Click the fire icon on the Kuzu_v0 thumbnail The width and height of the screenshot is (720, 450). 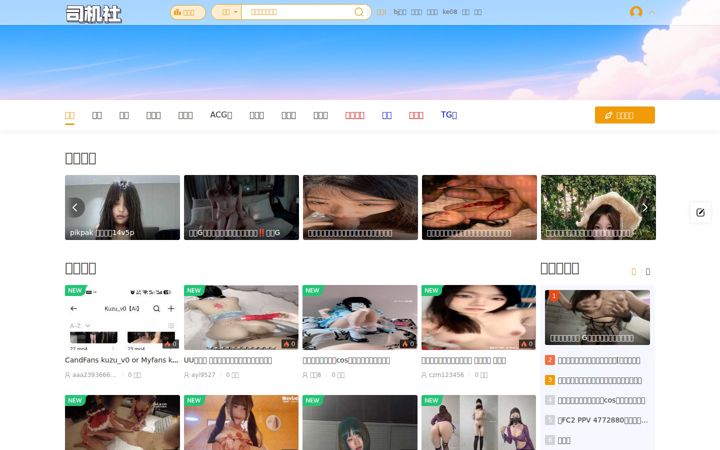click(x=168, y=343)
